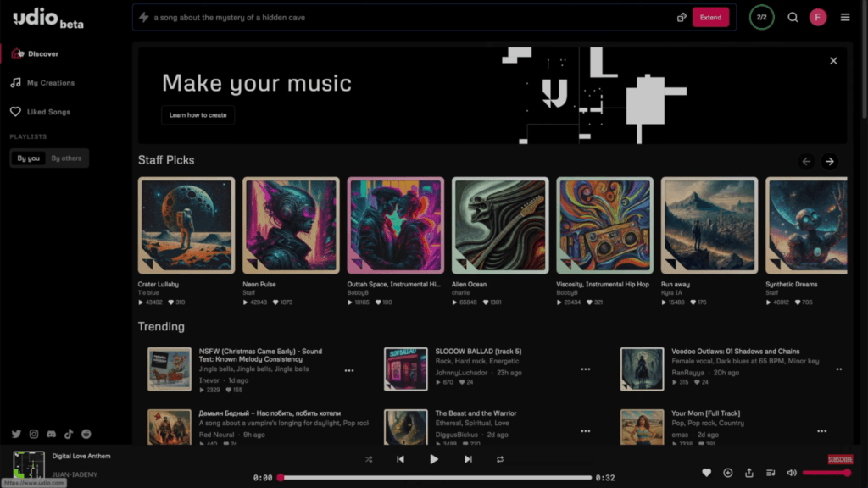Open Udio's Discord from the sidebar
Image resolution: width=868 pixels, height=488 pixels.
[x=51, y=434]
